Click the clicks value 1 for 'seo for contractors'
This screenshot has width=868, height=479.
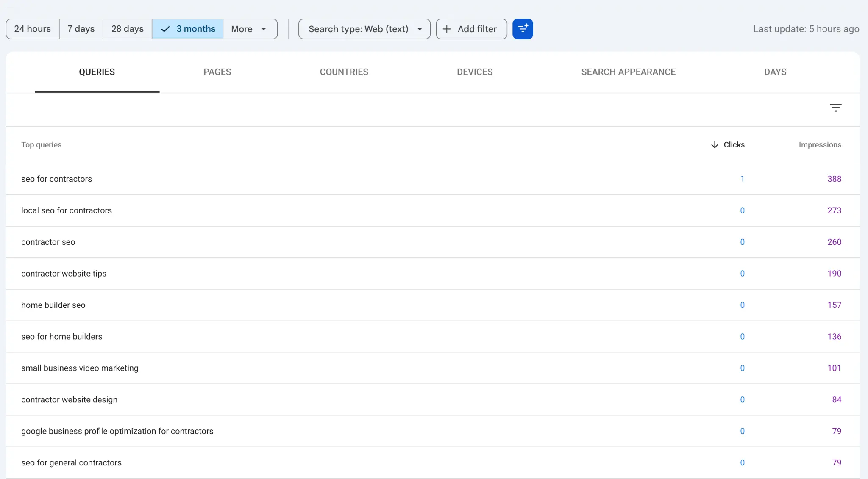742,179
